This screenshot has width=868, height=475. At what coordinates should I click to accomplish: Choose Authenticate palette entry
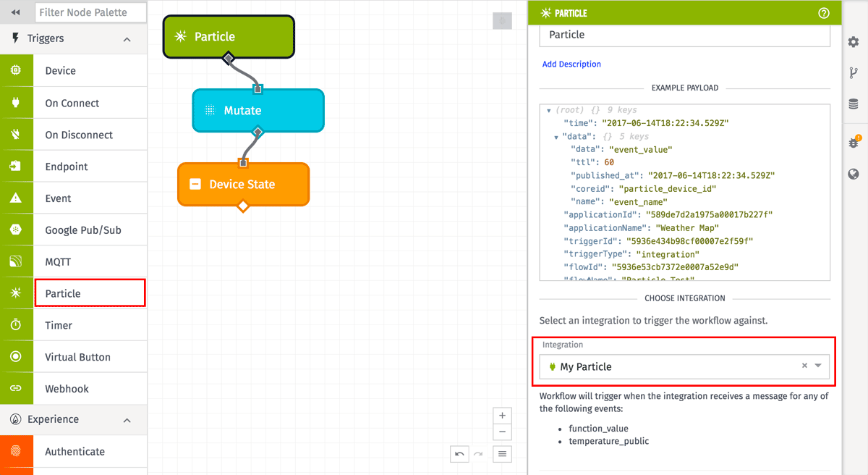coord(90,451)
